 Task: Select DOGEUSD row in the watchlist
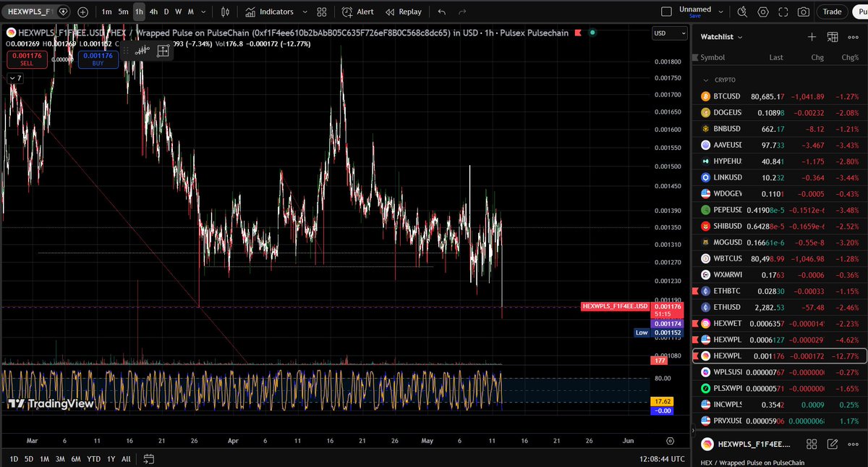[x=780, y=112]
